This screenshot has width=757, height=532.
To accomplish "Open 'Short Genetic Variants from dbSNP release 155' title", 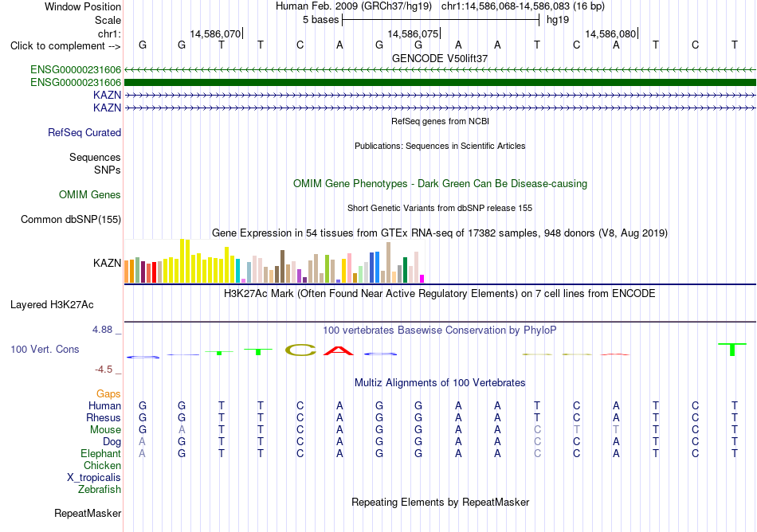I will [x=440, y=209].
